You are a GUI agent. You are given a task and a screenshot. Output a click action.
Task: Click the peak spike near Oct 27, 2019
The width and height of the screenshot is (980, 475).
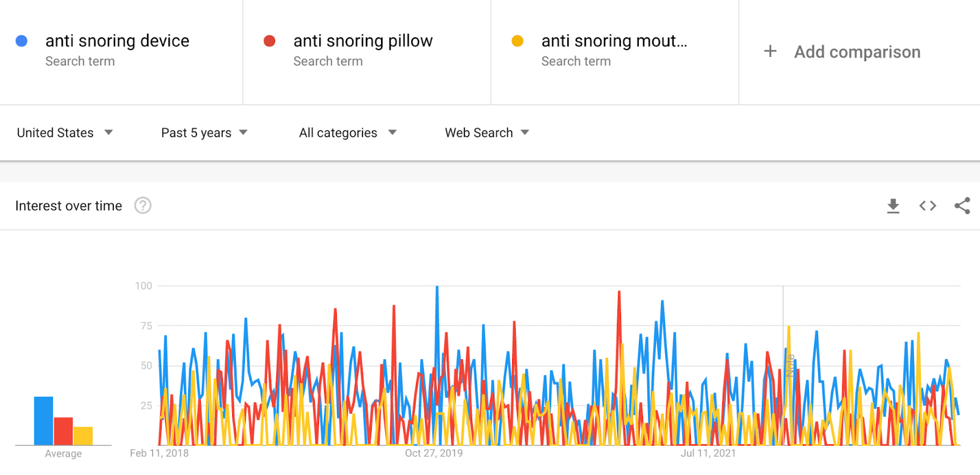click(x=437, y=286)
